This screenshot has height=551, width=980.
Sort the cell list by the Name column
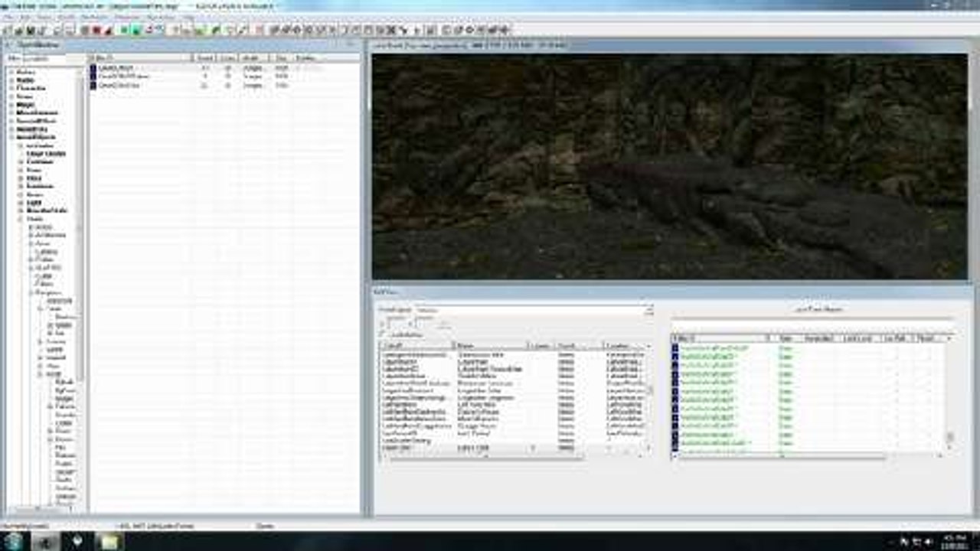click(490, 346)
